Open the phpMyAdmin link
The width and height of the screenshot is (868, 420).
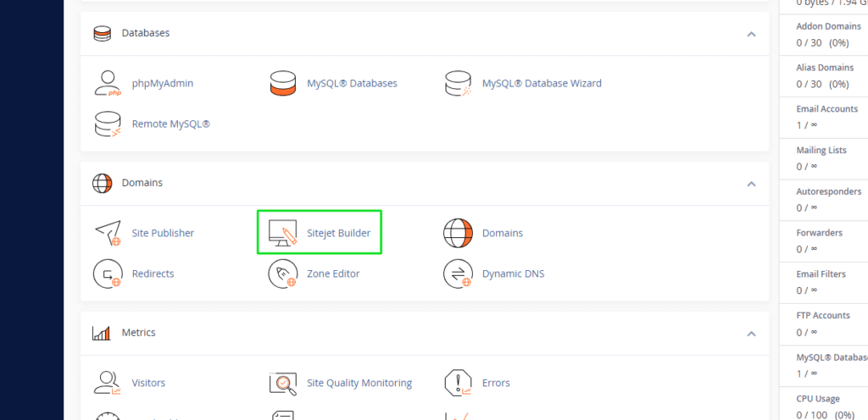point(163,84)
